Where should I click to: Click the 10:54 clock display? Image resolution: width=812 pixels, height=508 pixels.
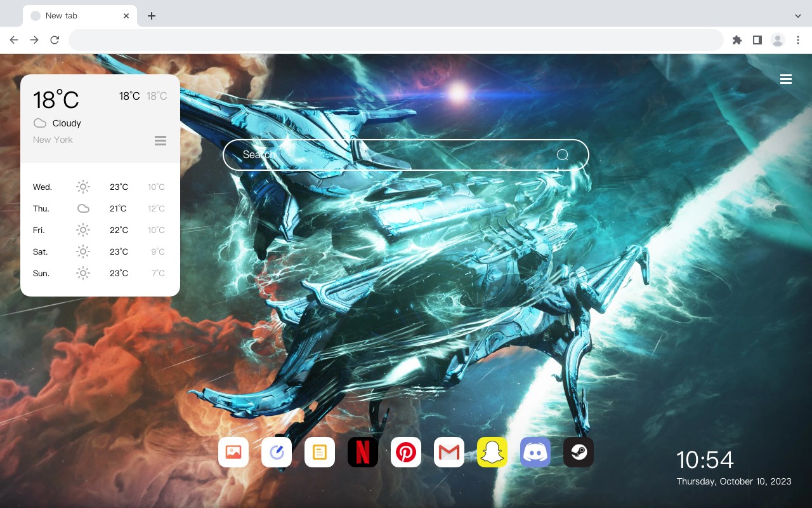point(705,460)
